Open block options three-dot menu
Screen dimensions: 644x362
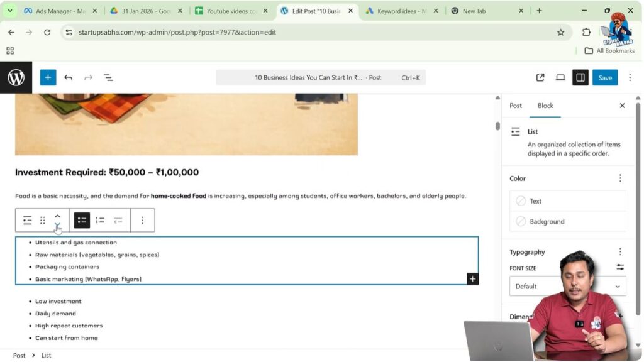[x=142, y=220]
